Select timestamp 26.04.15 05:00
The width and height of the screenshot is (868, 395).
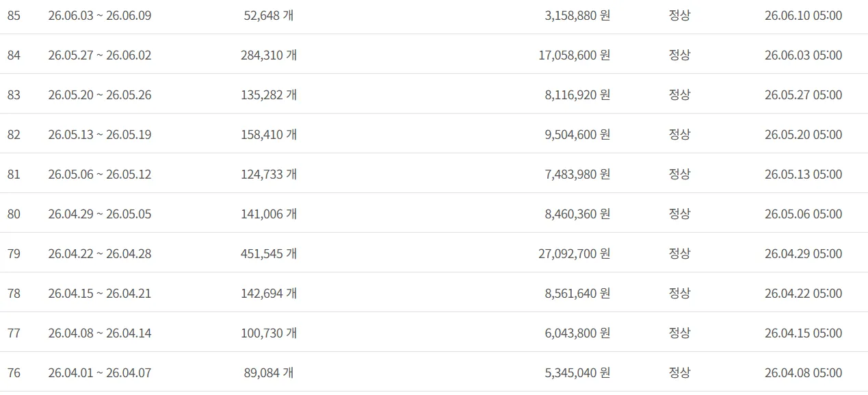(804, 333)
